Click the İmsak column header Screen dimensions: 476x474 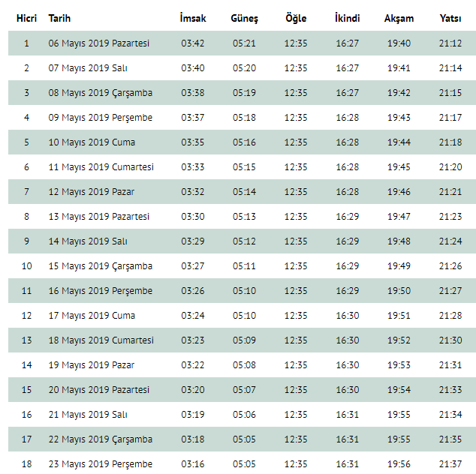[x=193, y=18]
